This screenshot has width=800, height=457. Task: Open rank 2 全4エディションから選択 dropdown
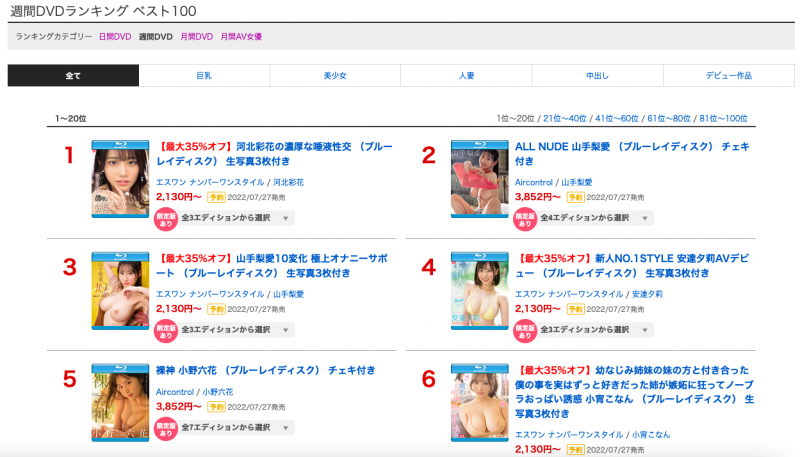point(596,218)
